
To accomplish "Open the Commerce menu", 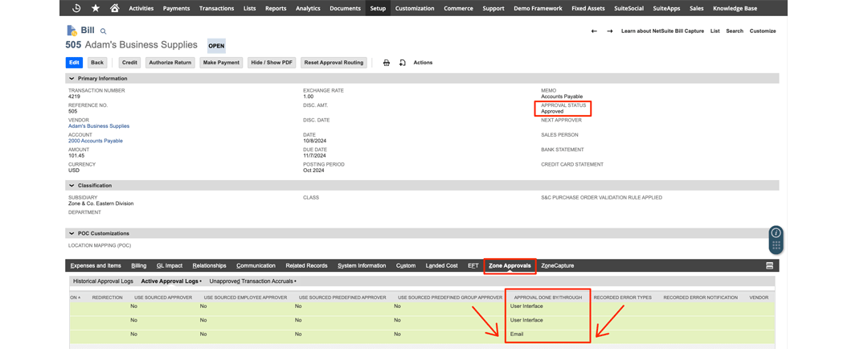I will [x=458, y=8].
